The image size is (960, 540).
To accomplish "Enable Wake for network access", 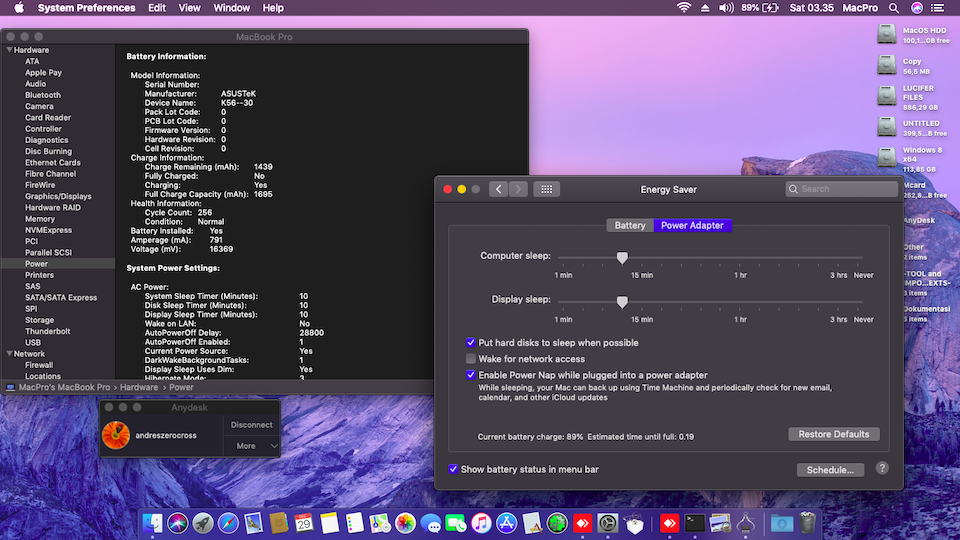I will click(471, 359).
